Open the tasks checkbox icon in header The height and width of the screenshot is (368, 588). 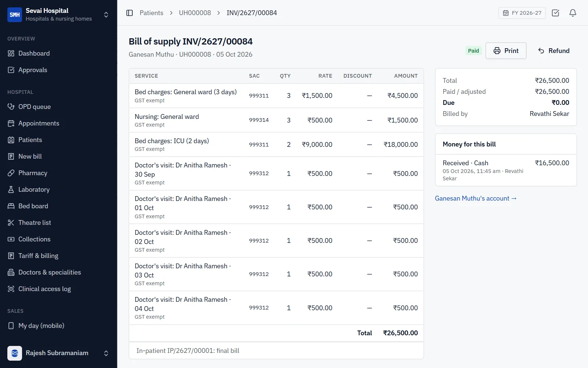(x=555, y=13)
